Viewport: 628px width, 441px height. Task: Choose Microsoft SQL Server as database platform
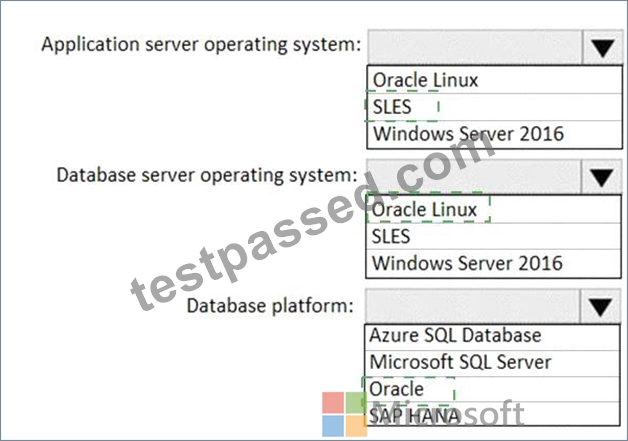tap(492, 363)
